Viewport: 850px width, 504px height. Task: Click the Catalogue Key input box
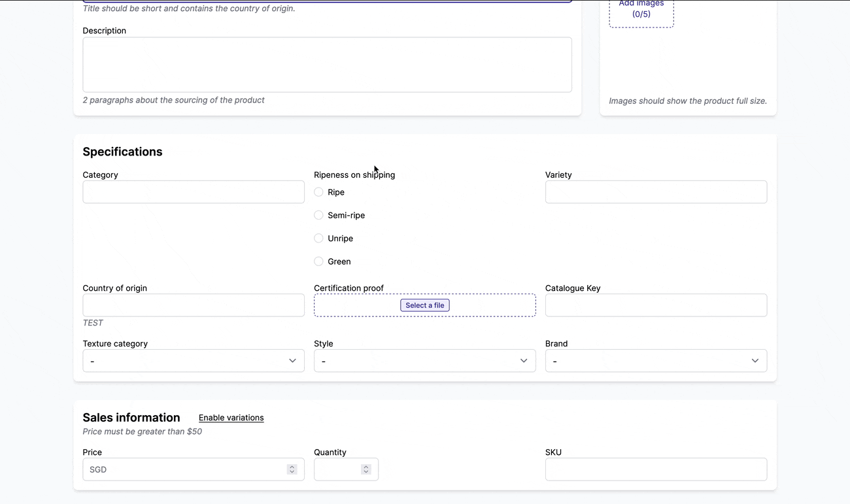point(656,305)
